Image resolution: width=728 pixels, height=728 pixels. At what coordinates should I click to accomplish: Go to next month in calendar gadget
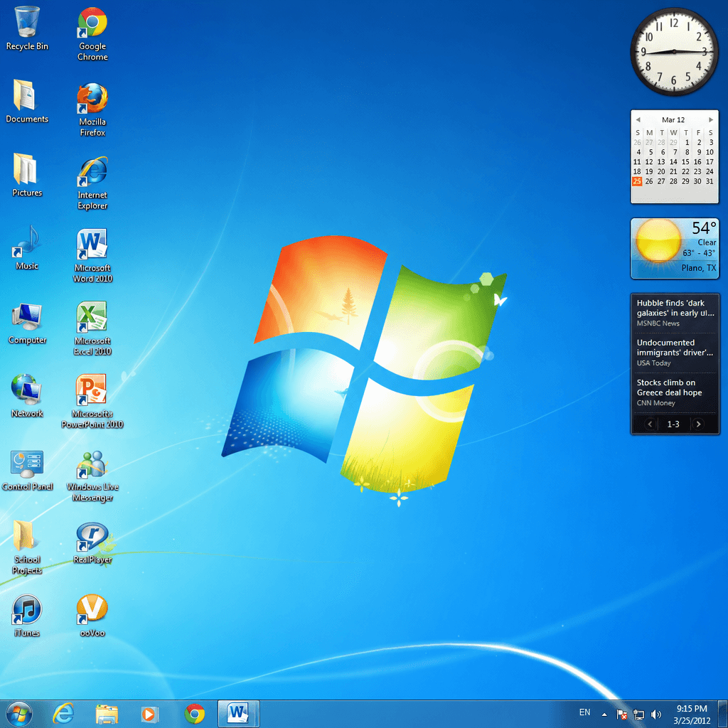[x=711, y=119]
